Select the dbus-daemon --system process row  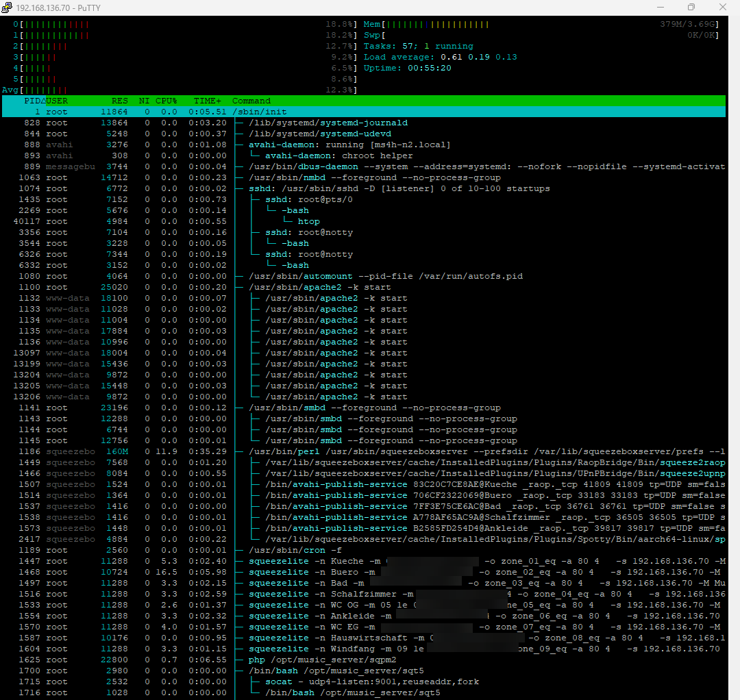[x=363, y=166]
